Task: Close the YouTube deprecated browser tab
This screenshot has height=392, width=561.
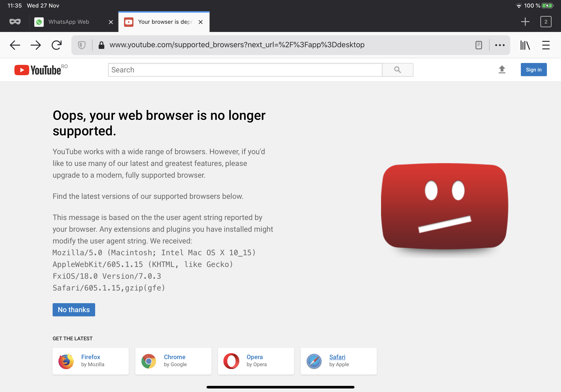Action: [201, 22]
